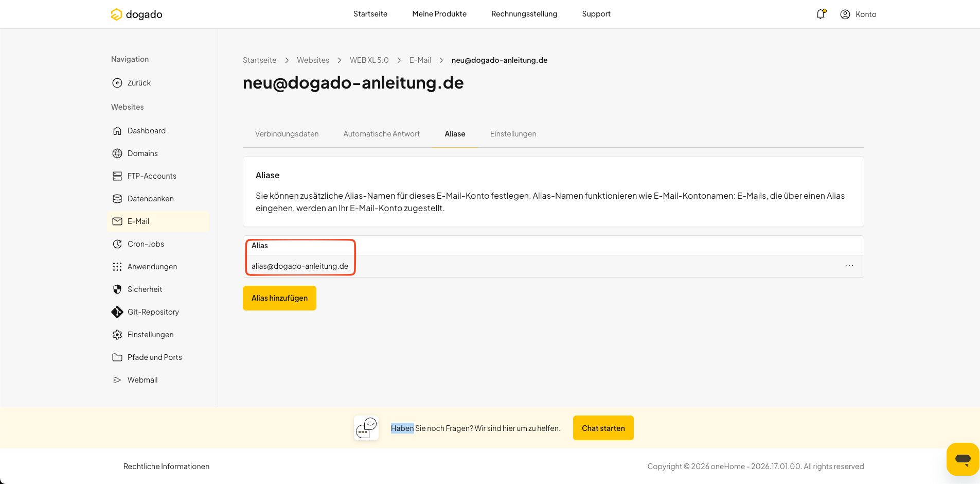This screenshot has height=484, width=980.
Task: Open Rechnungsstellung menu
Action: tap(524, 14)
